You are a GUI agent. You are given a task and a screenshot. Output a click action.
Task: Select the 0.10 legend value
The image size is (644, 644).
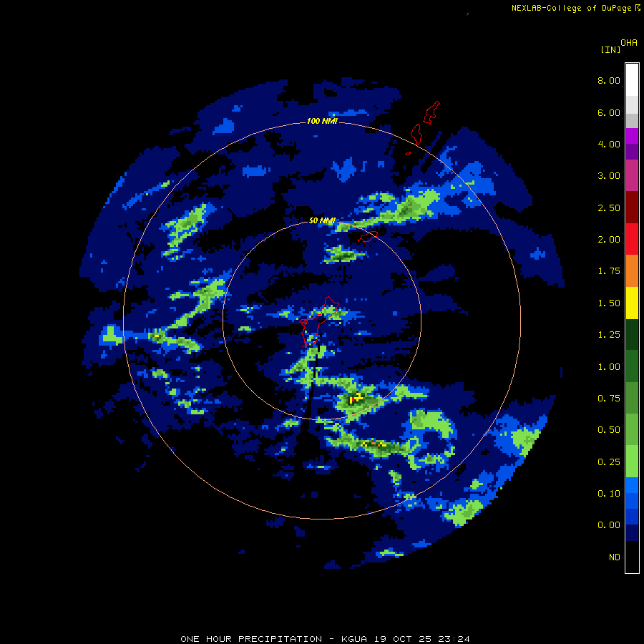pos(609,494)
